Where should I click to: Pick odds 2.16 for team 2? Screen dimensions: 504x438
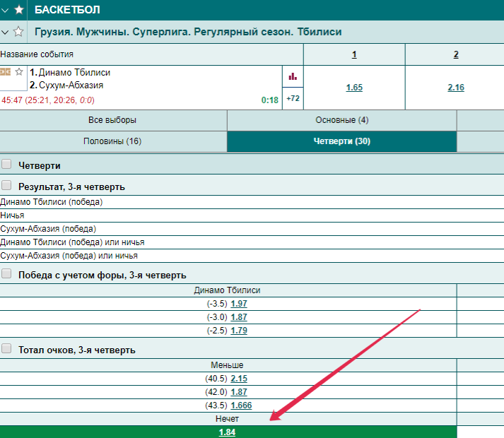click(456, 88)
